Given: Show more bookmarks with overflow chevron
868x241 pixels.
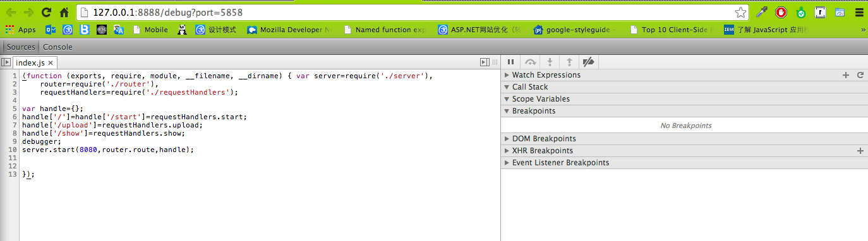Looking at the screenshot, I should click(x=863, y=30).
